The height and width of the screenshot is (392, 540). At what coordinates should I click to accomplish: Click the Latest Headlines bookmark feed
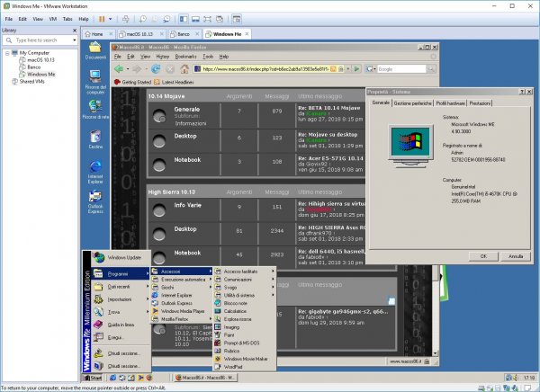(174, 82)
